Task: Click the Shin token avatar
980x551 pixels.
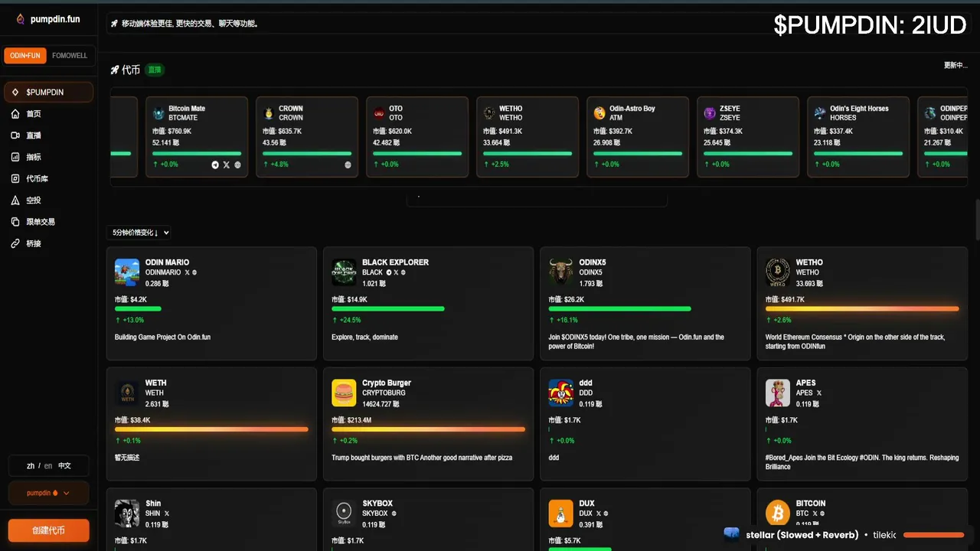Action: point(127,514)
